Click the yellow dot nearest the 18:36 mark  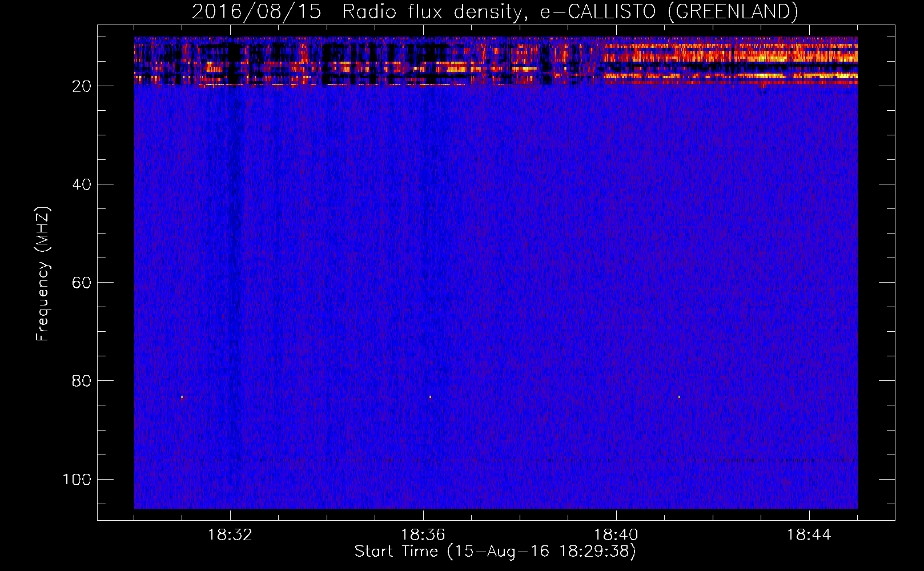click(x=430, y=397)
